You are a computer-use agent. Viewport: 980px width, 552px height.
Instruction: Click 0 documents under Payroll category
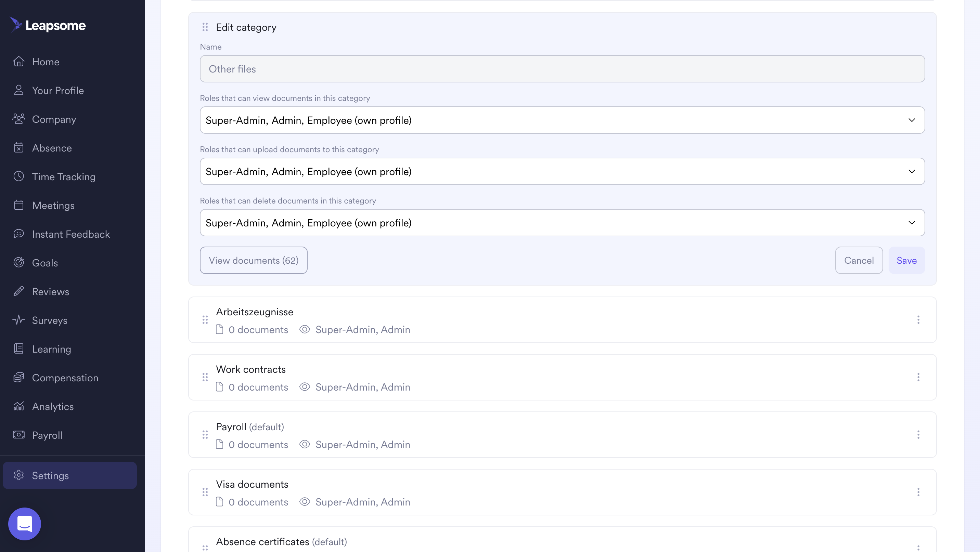pyautogui.click(x=258, y=444)
